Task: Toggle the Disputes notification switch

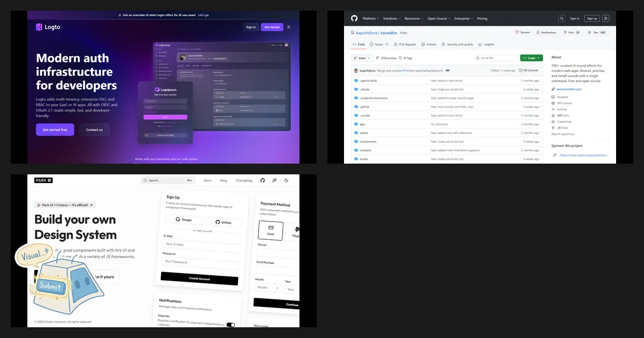Action: [x=231, y=325]
